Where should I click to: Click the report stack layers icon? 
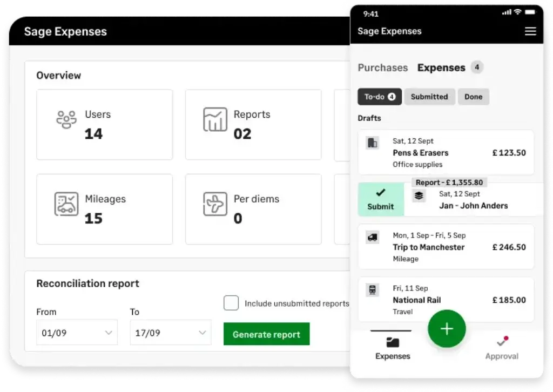(419, 195)
